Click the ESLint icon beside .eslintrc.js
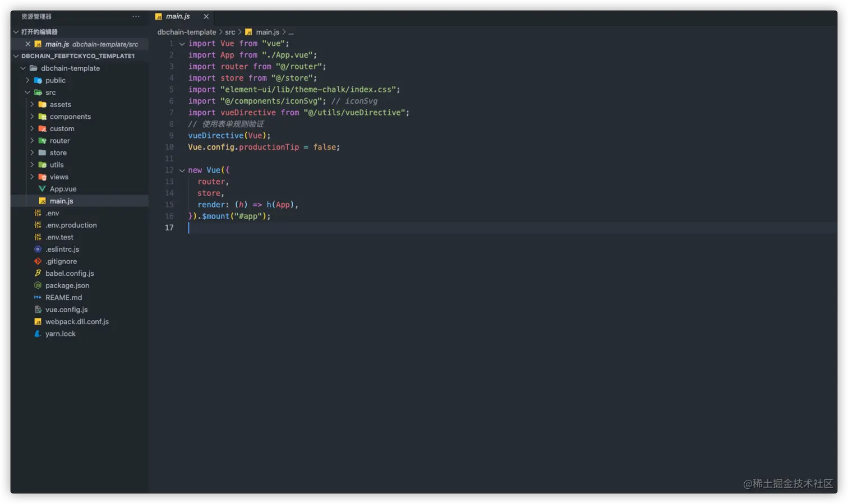The height and width of the screenshot is (504, 848). pyautogui.click(x=38, y=249)
